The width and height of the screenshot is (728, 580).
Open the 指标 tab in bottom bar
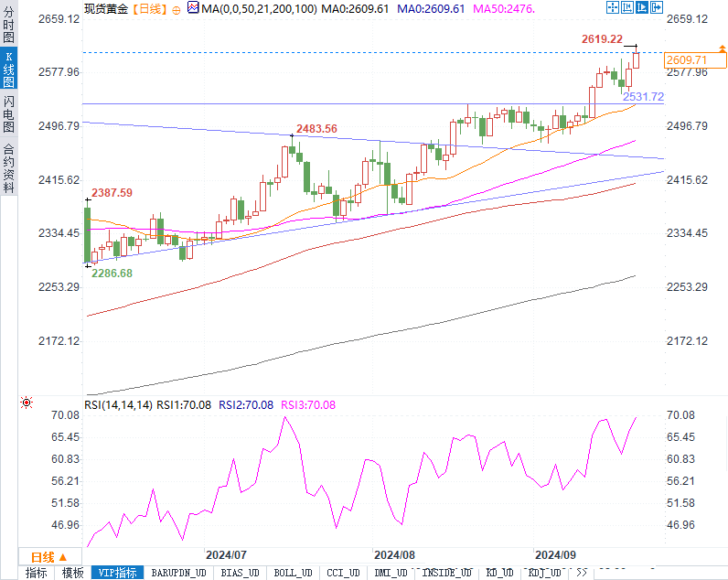(x=36, y=573)
